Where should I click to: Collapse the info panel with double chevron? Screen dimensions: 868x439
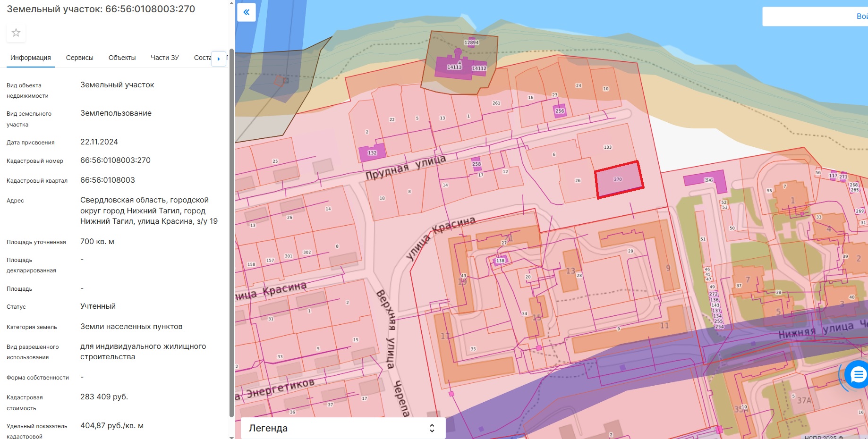(247, 12)
